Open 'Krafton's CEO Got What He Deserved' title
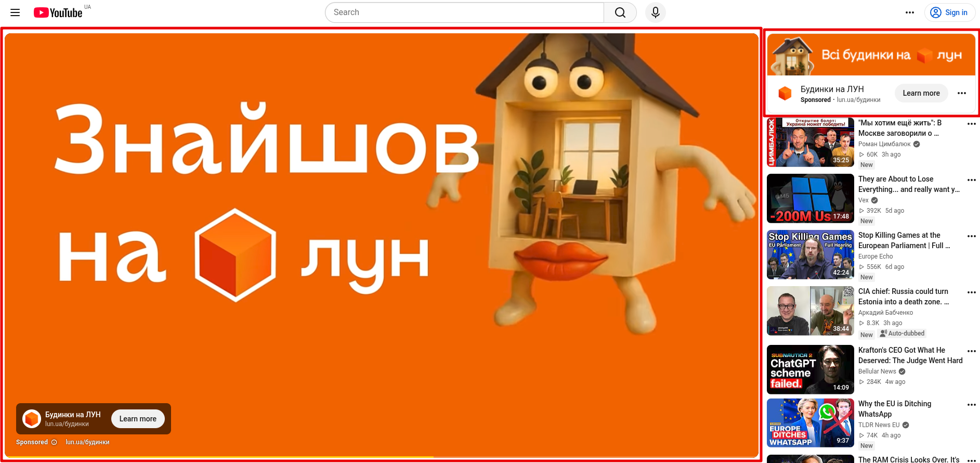The height and width of the screenshot is (463, 980). tap(910, 355)
